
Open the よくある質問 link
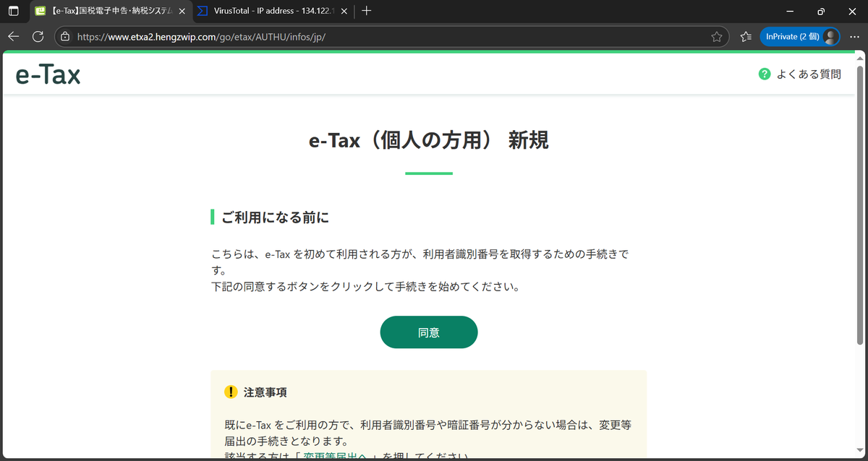pos(809,74)
